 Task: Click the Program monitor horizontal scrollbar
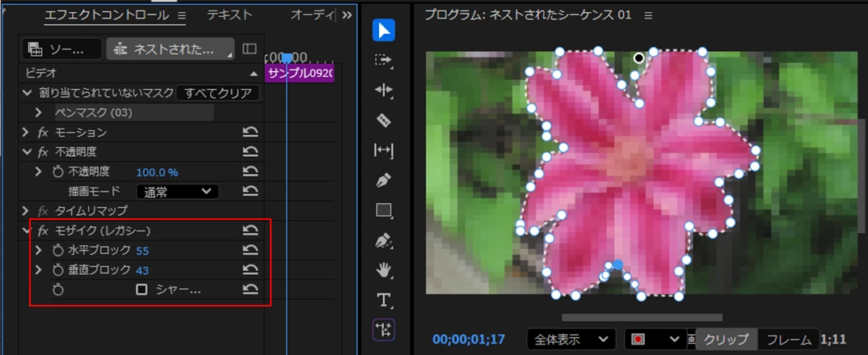point(643,317)
